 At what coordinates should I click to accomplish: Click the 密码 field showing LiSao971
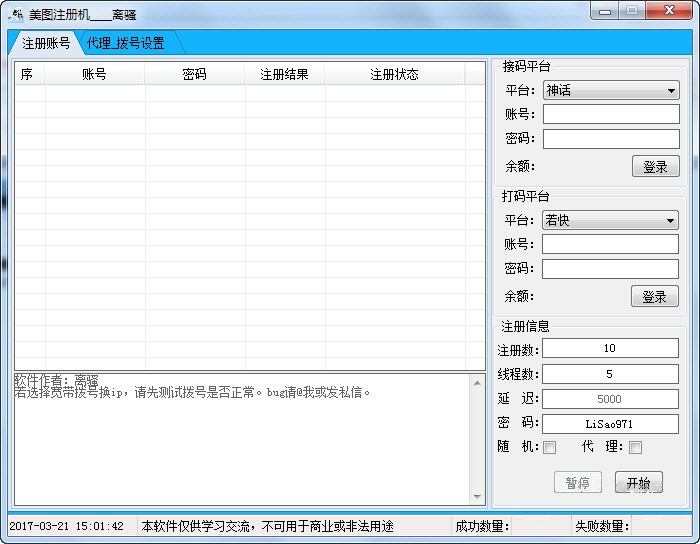tap(610, 424)
